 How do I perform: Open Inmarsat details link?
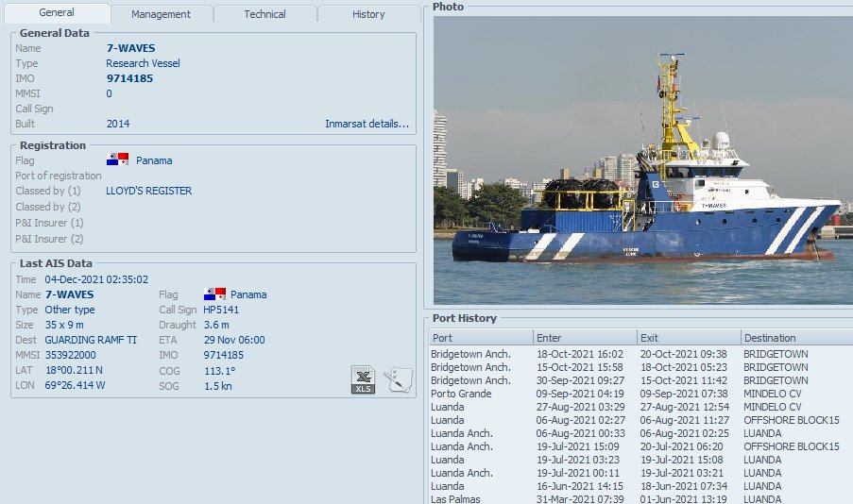pos(367,124)
